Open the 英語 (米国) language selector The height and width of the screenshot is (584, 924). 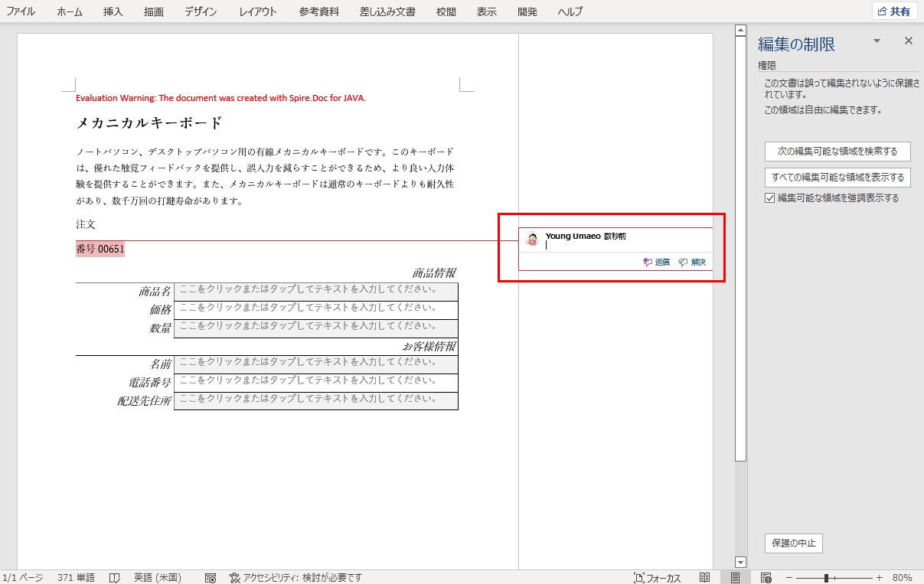point(158,577)
